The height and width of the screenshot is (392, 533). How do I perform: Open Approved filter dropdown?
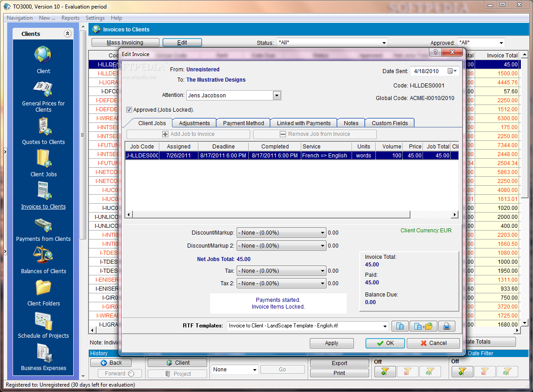501,43
